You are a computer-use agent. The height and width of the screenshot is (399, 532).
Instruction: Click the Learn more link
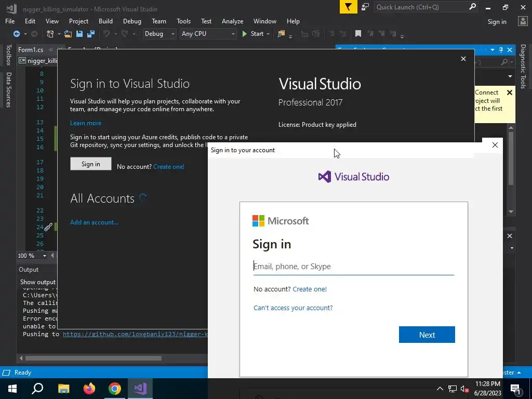click(86, 123)
